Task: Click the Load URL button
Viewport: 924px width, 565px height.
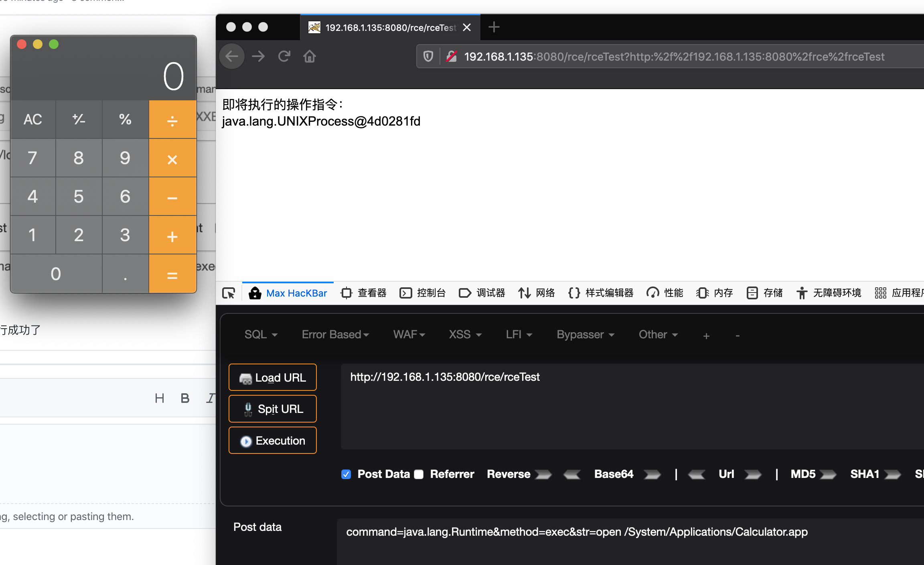Action: point(272,377)
